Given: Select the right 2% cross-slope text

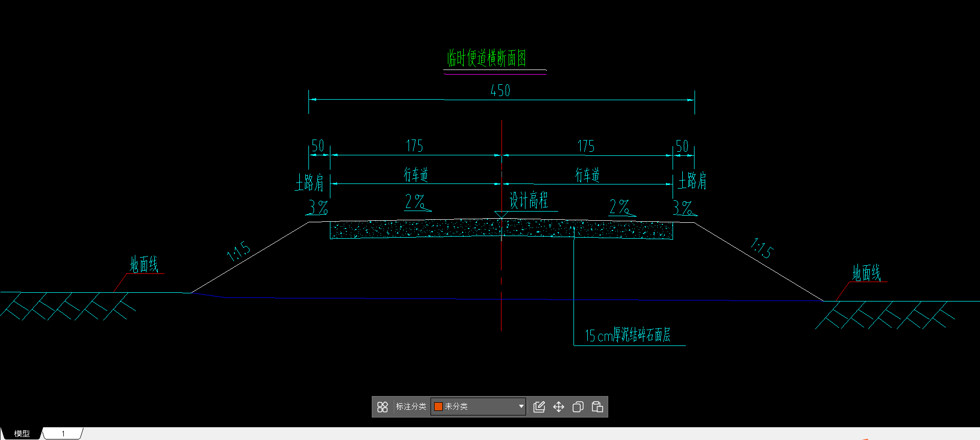Looking at the screenshot, I should 619,206.
